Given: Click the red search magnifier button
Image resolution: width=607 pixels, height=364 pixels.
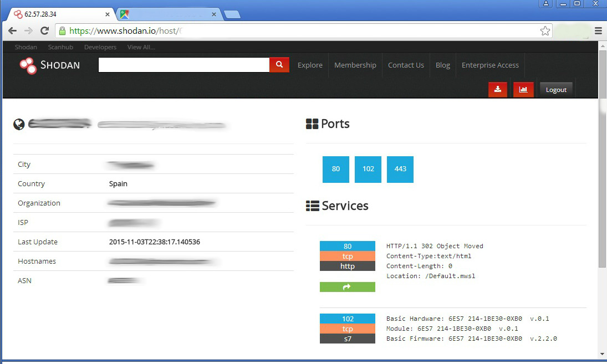Looking at the screenshot, I should click(x=279, y=65).
